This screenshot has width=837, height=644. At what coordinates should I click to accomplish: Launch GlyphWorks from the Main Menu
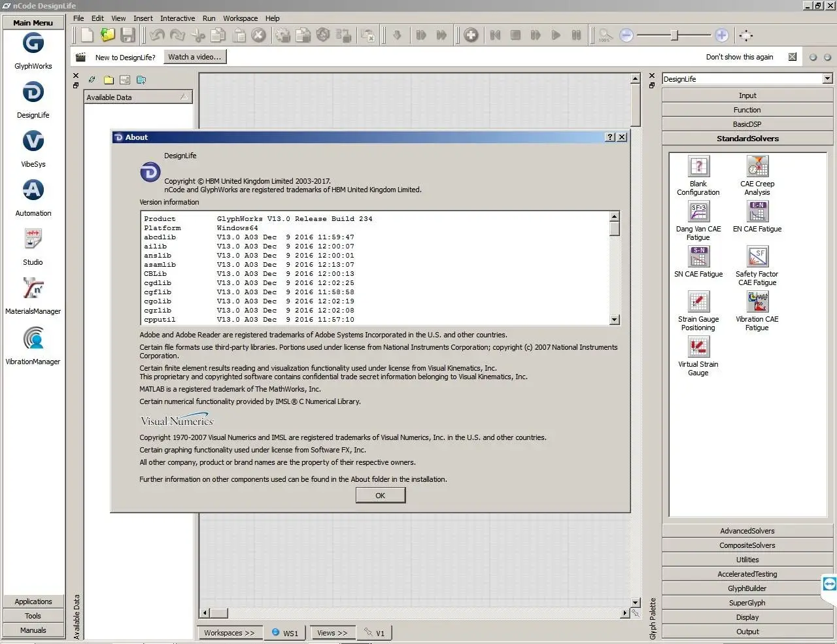pyautogui.click(x=33, y=44)
